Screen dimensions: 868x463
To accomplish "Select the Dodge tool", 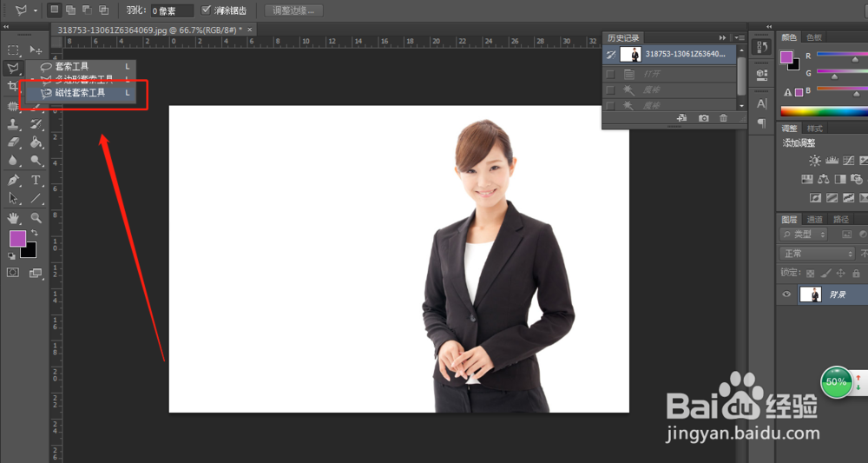I will pyautogui.click(x=36, y=161).
